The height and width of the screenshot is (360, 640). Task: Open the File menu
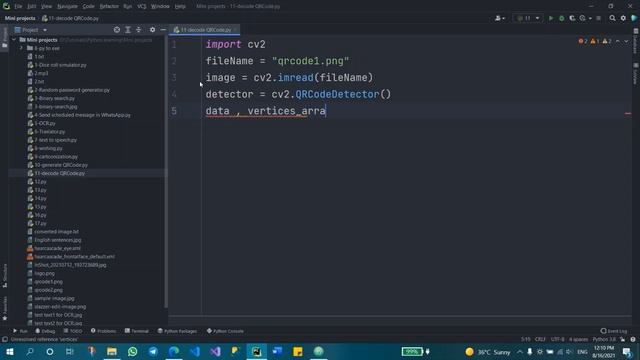coord(18,7)
